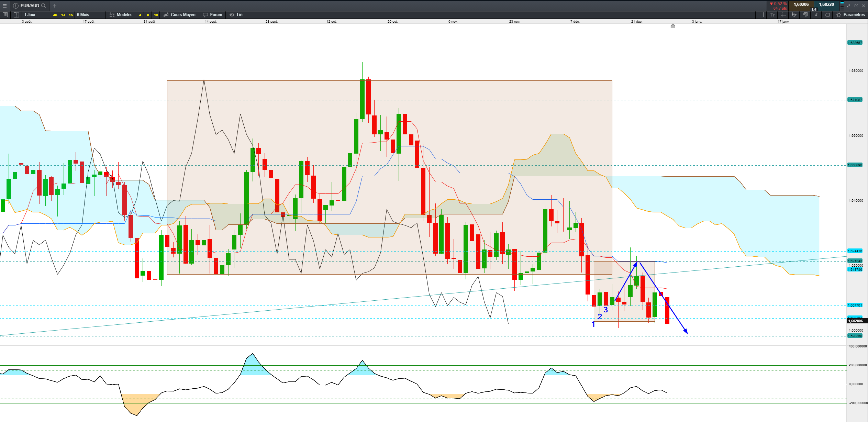Screen dimensions: 868x422
Task: Add a new chart tab
Action: point(55,5)
